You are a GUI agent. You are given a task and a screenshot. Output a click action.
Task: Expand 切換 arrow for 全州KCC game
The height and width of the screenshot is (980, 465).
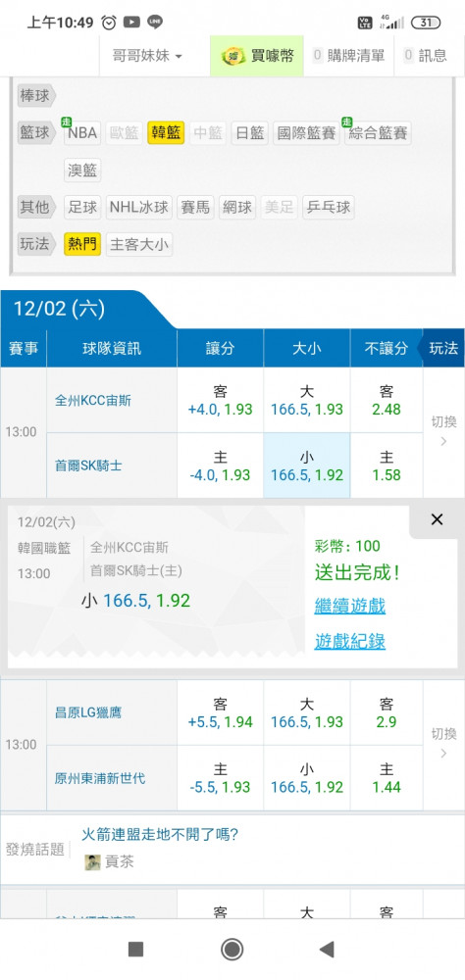pos(443,432)
